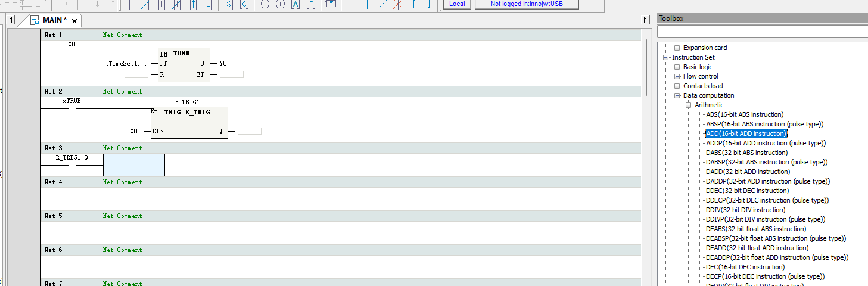Select DDIV(32-bit DIV instruction)
This screenshot has width=868, height=286.
(x=746, y=210)
